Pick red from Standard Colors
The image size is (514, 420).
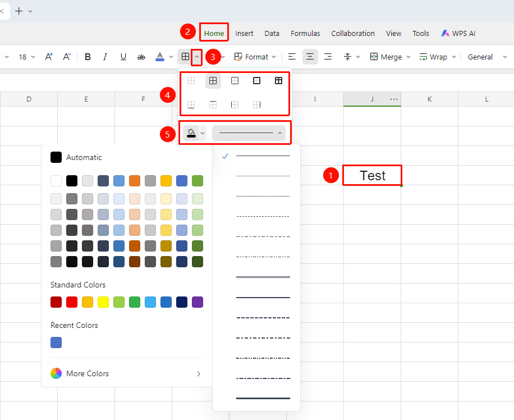click(72, 302)
